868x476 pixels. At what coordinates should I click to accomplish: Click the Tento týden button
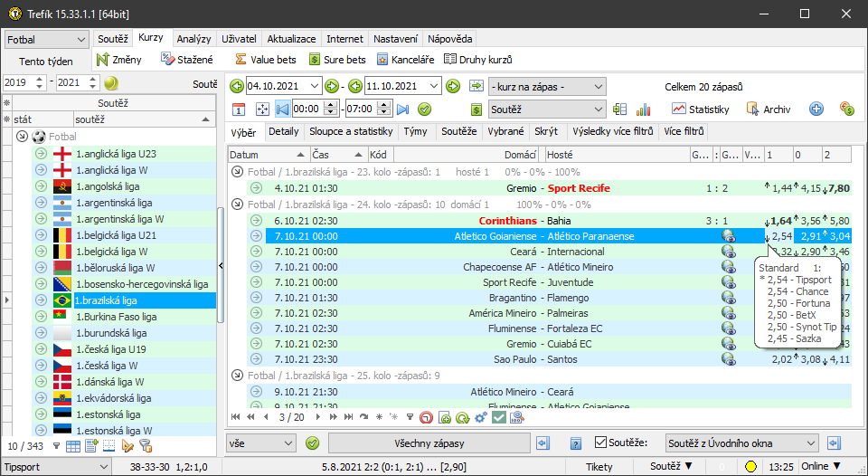46,62
